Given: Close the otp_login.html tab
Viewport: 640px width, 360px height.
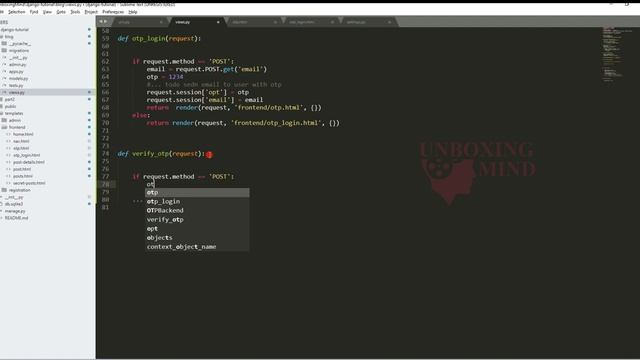Looking at the screenshot, I should point(332,22).
